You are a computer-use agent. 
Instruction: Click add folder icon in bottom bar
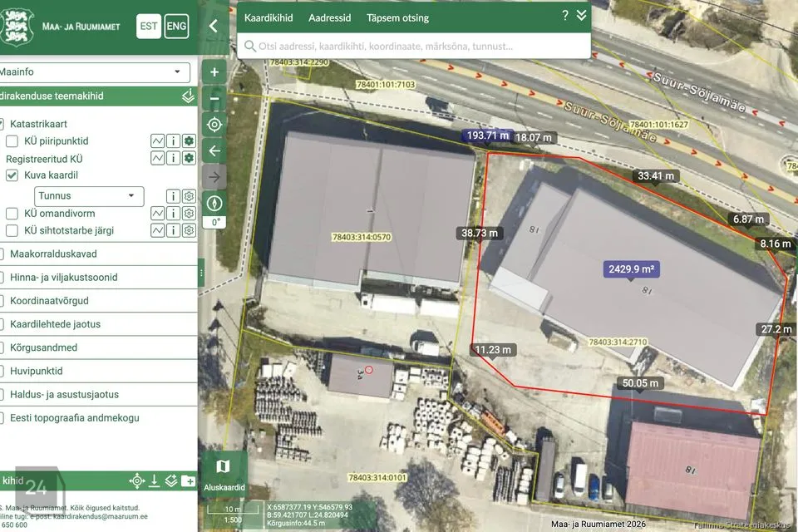[189, 480]
